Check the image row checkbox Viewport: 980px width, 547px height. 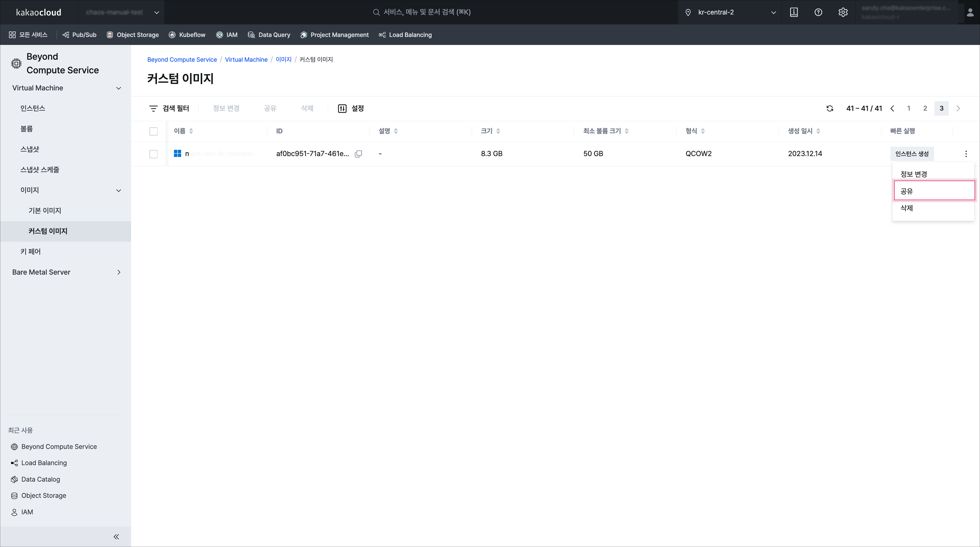pos(153,154)
